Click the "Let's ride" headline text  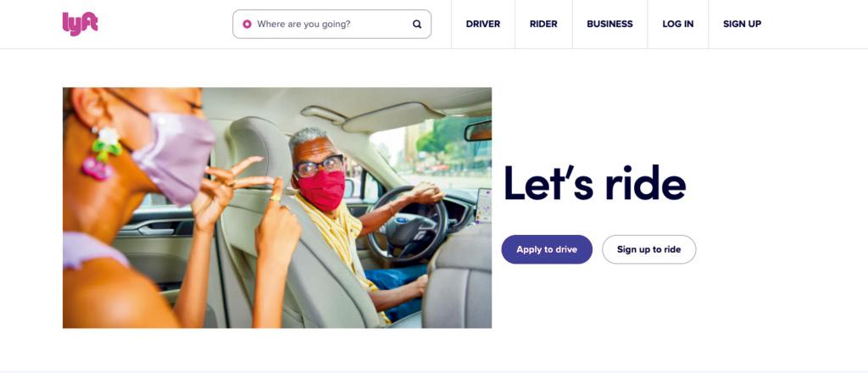[x=594, y=183]
